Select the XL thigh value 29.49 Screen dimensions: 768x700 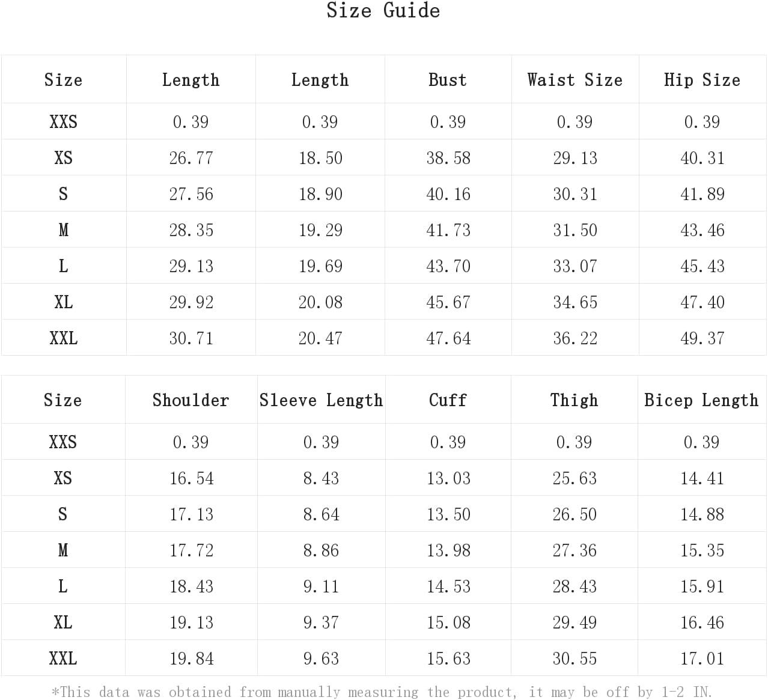[574, 622]
